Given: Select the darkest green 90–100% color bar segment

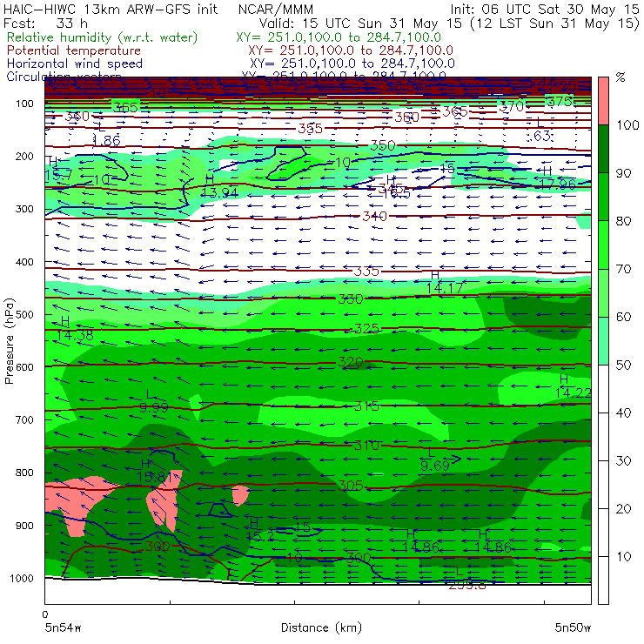Looking at the screenshot, I should [x=603, y=149].
